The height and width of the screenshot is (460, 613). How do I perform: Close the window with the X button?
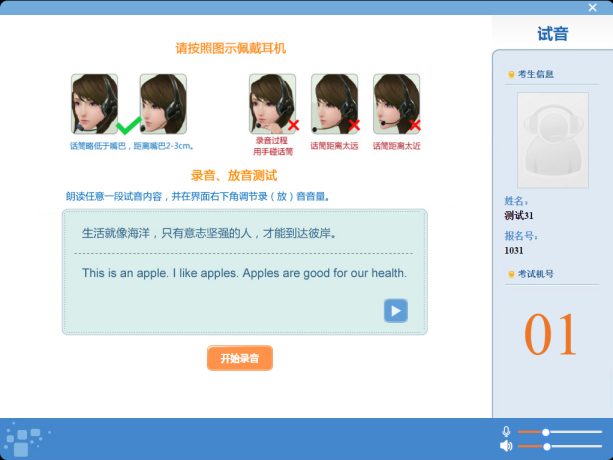point(592,7)
